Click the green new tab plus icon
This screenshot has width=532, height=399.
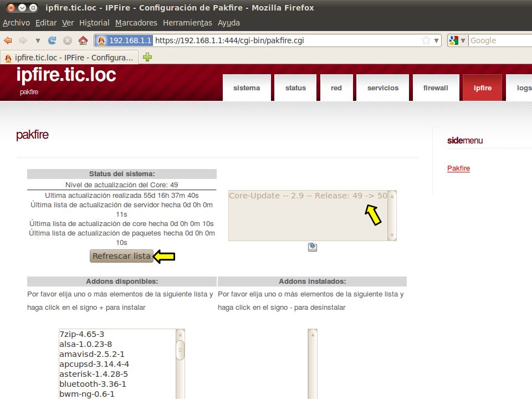pos(147,57)
